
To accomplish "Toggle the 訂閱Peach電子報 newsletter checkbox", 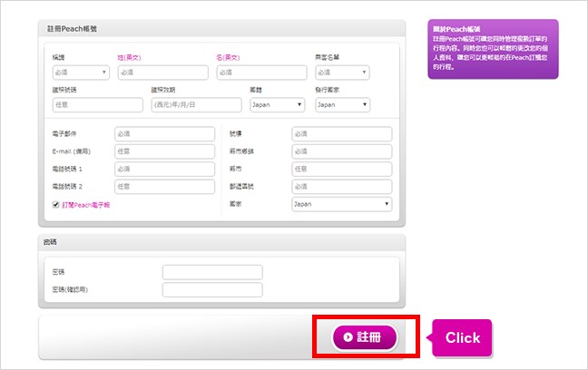I will (56, 205).
